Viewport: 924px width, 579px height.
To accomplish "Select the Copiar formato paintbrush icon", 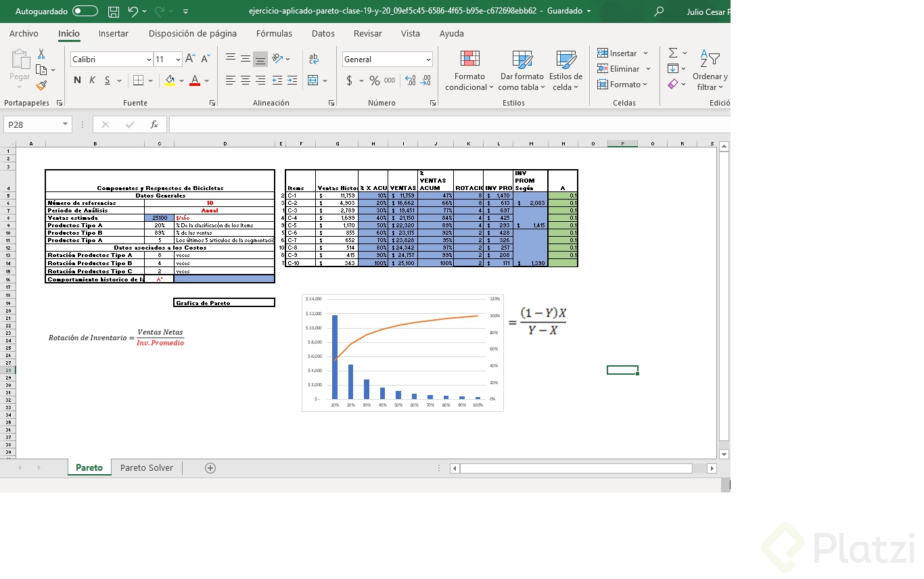I will pyautogui.click(x=41, y=85).
